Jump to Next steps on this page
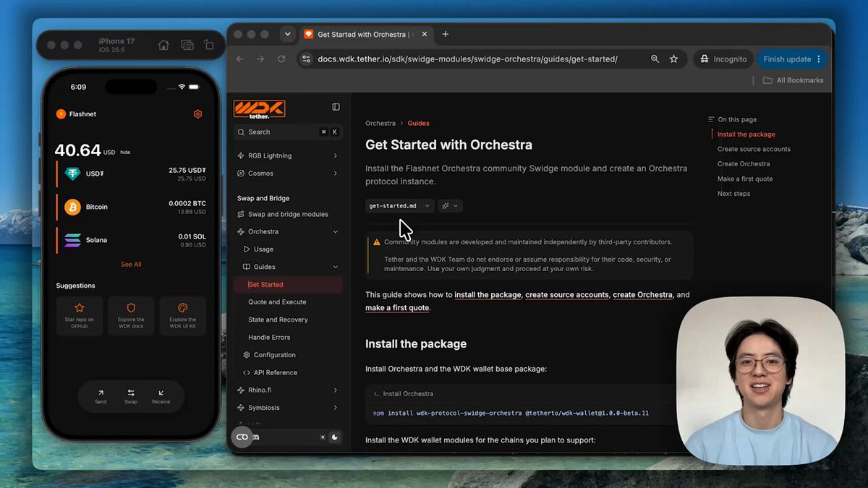This screenshot has height=488, width=868. pos(733,194)
